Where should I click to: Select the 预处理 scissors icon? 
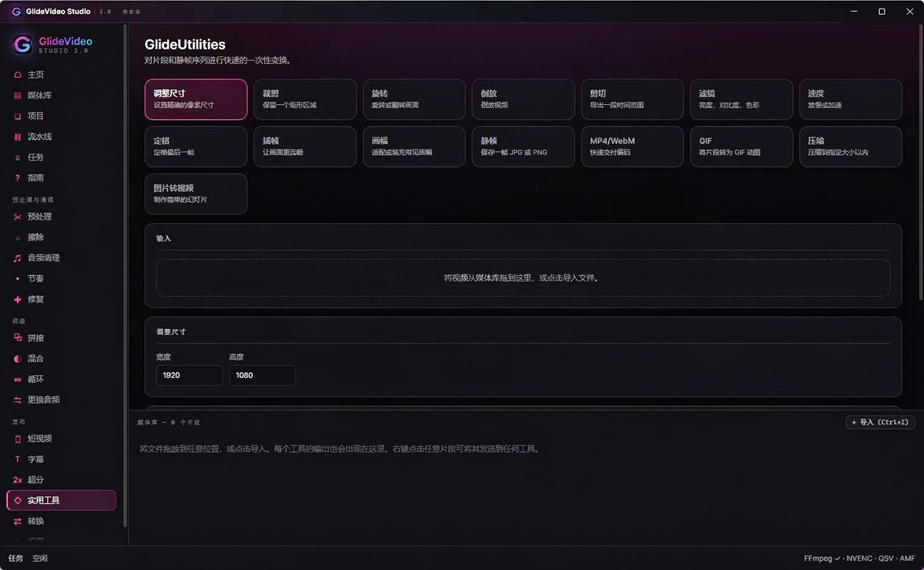[x=17, y=217]
